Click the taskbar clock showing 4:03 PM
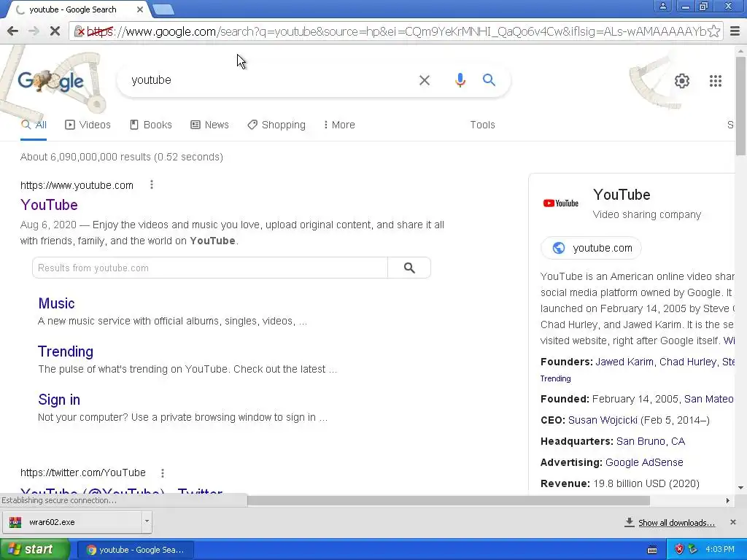Image resolution: width=747 pixels, height=560 pixels. pos(720,550)
